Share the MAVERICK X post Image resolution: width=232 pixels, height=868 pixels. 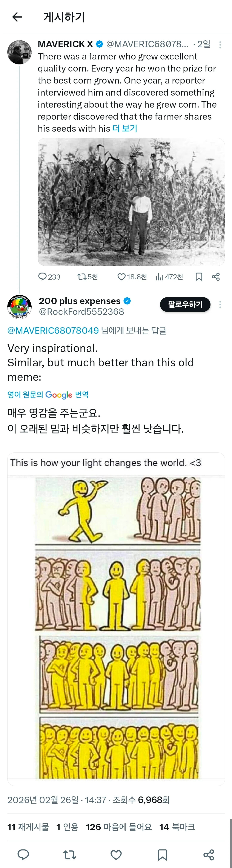pos(216,277)
